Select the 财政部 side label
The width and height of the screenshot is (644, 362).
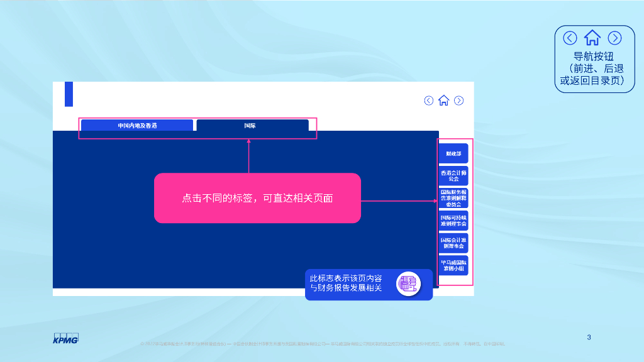point(453,153)
